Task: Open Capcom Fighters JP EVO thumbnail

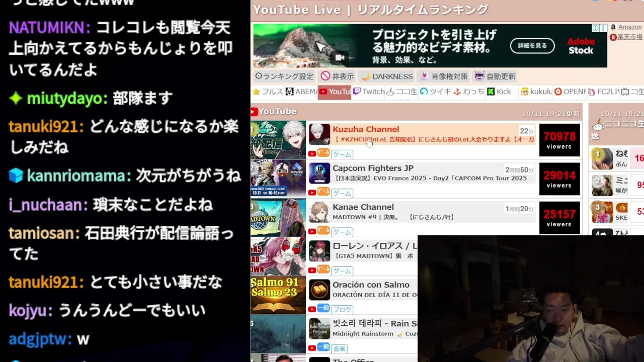Action: pos(278,178)
